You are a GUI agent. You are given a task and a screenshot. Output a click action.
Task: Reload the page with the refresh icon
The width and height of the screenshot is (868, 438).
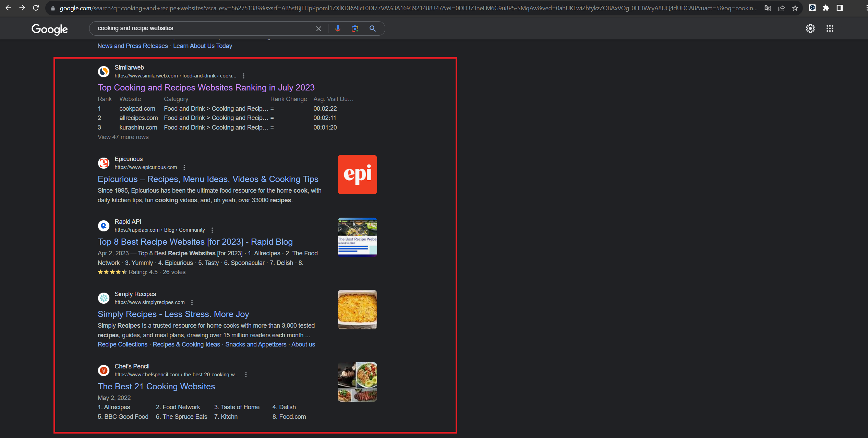coord(36,8)
